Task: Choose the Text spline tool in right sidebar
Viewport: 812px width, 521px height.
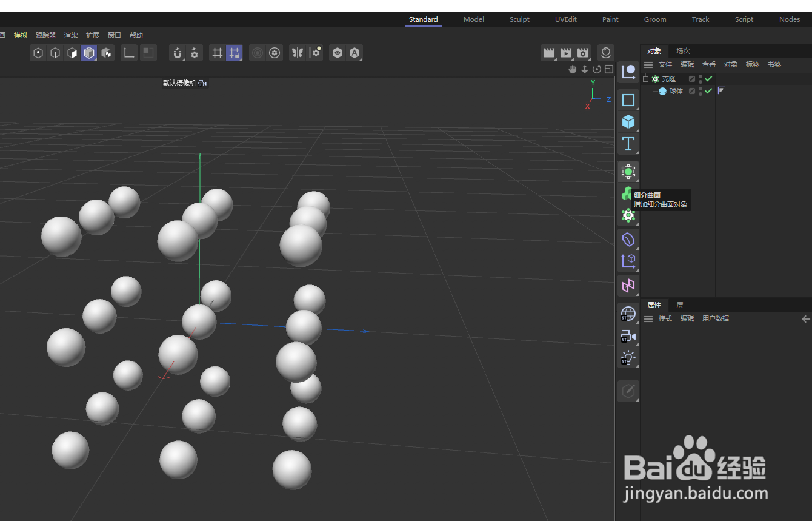Action: (x=628, y=144)
